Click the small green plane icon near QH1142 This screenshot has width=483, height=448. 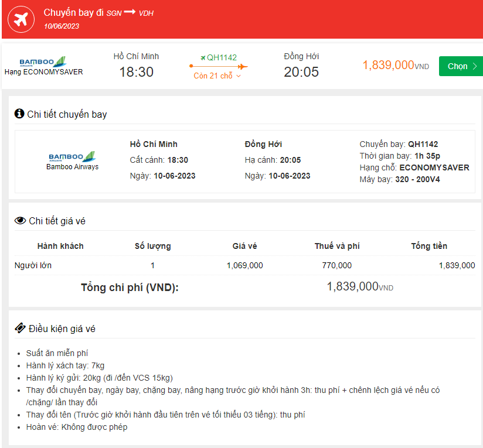click(203, 57)
